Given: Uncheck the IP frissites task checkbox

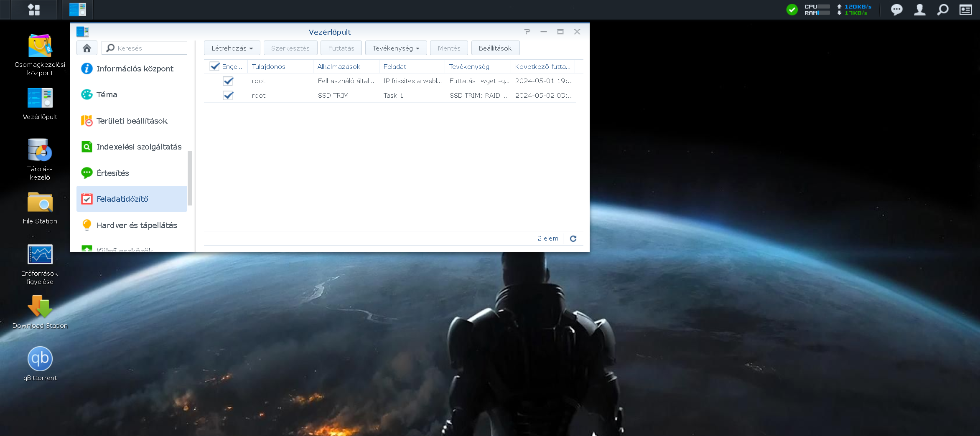Looking at the screenshot, I should pos(228,81).
